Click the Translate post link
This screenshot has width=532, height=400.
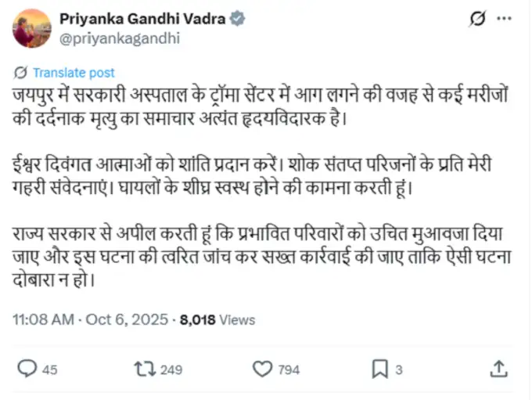(x=74, y=73)
